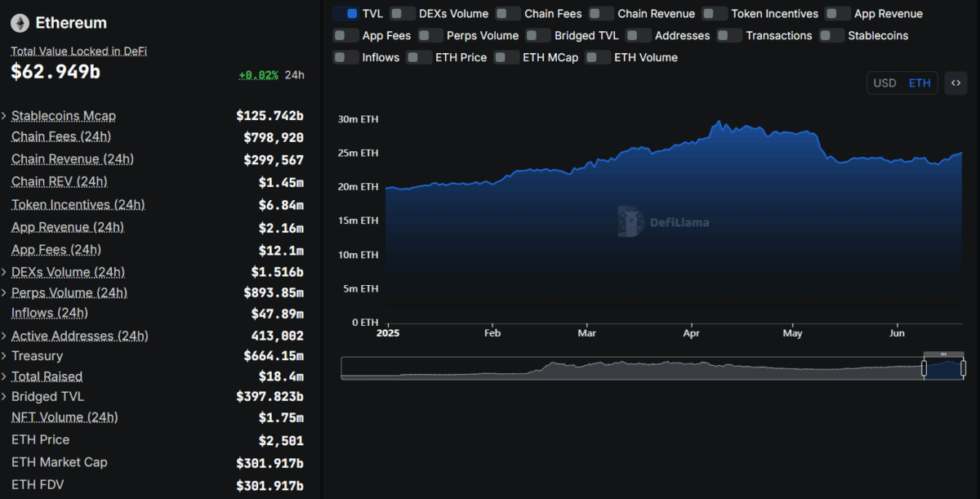Enable the App Fees toggle
Viewport: 980px width, 499px height.
pyautogui.click(x=345, y=35)
